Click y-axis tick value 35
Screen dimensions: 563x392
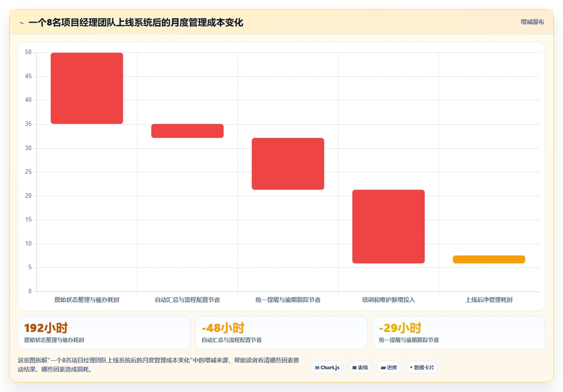point(28,124)
